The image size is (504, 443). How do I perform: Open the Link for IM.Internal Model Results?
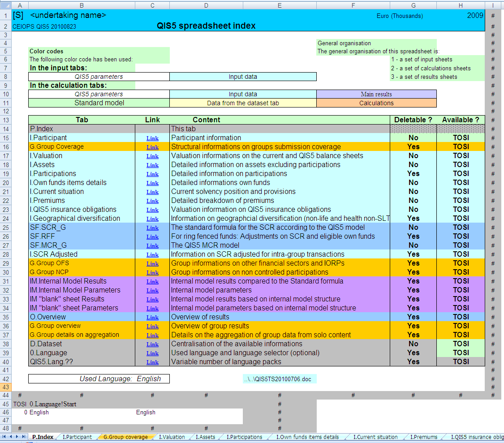(152, 282)
